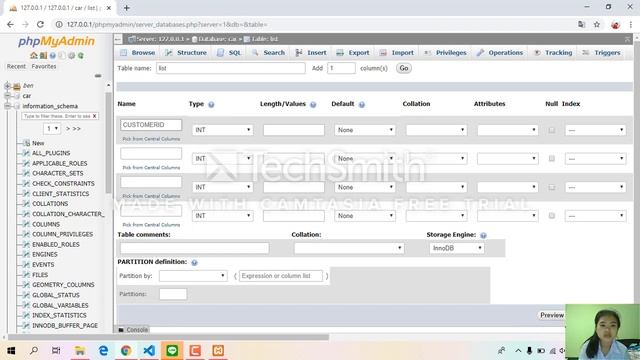
Task: Reload the navigation panel with the green icon
Action: 81,56
